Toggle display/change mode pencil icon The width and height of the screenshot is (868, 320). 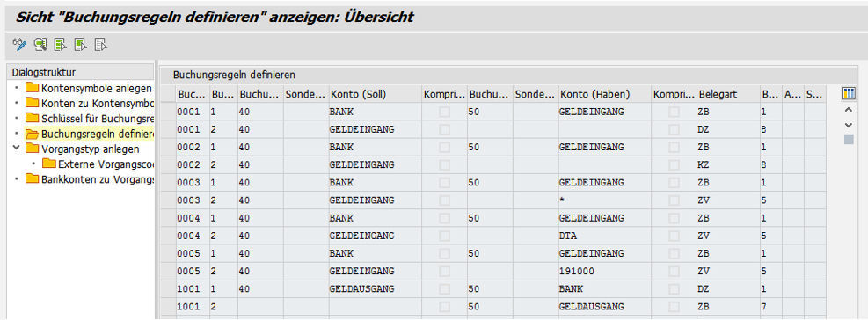coord(19,45)
